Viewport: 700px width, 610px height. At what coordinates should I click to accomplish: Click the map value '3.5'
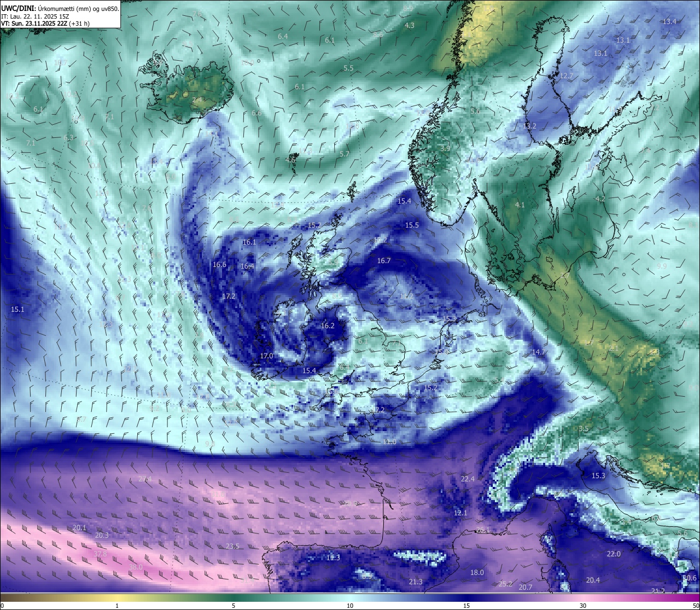584,428
